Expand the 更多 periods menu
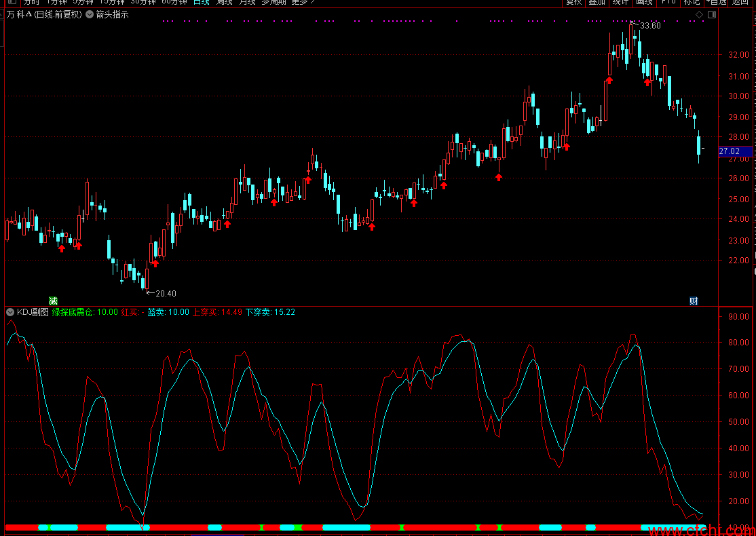756x536 pixels. [x=303, y=2]
